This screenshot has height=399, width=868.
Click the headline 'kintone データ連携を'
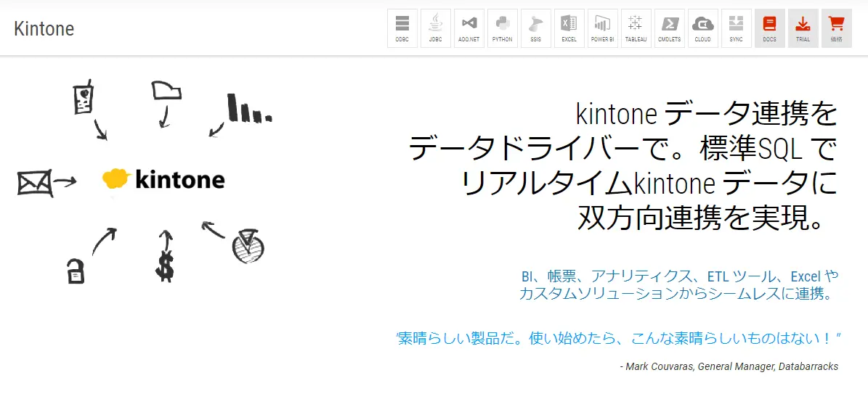[x=706, y=115]
